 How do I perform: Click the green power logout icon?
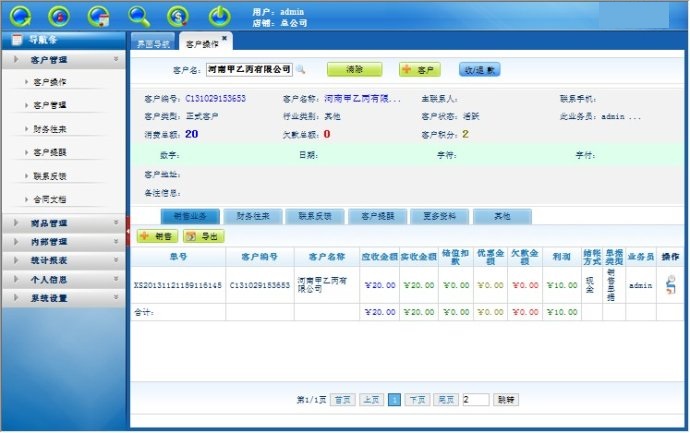pyautogui.click(x=219, y=16)
